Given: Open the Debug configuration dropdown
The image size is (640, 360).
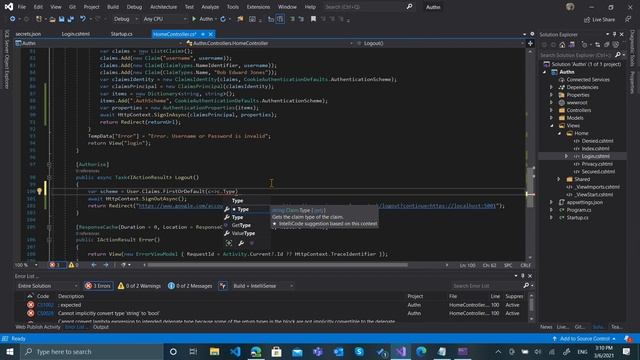Looking at the screenshot, I should pyautogui.click(x=125, y=19).
